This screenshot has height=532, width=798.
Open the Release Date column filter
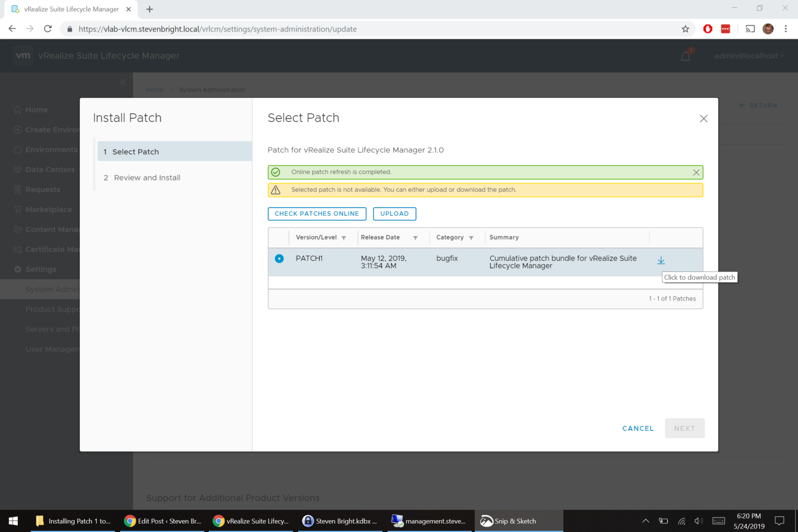(415, 238)
